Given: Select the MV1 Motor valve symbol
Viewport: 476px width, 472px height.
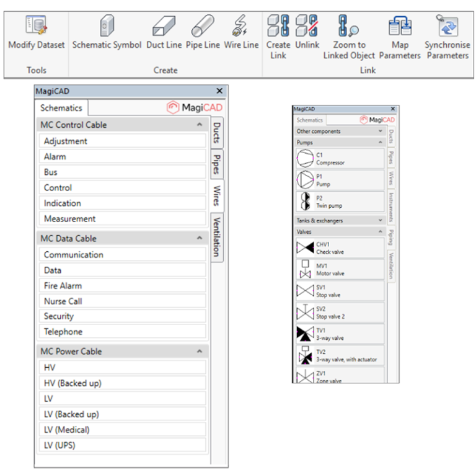Looking at the screenshot, I should [340, 269].
